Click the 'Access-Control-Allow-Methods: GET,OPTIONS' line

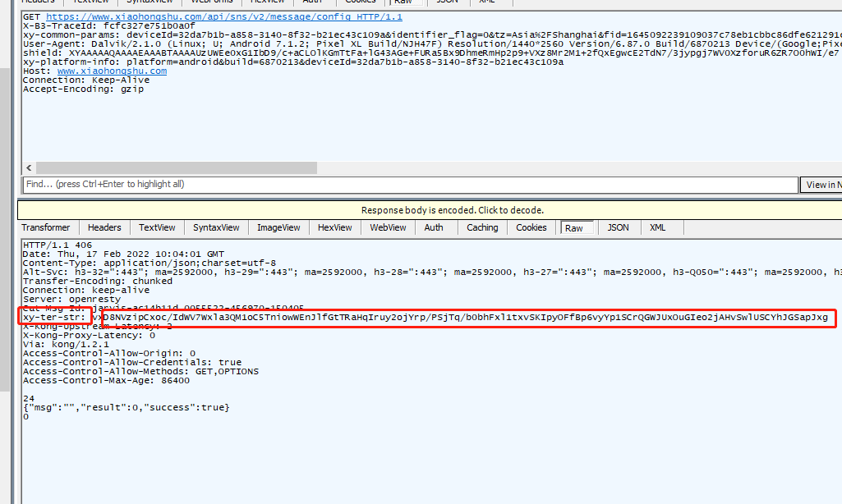[x=140, y=372]
